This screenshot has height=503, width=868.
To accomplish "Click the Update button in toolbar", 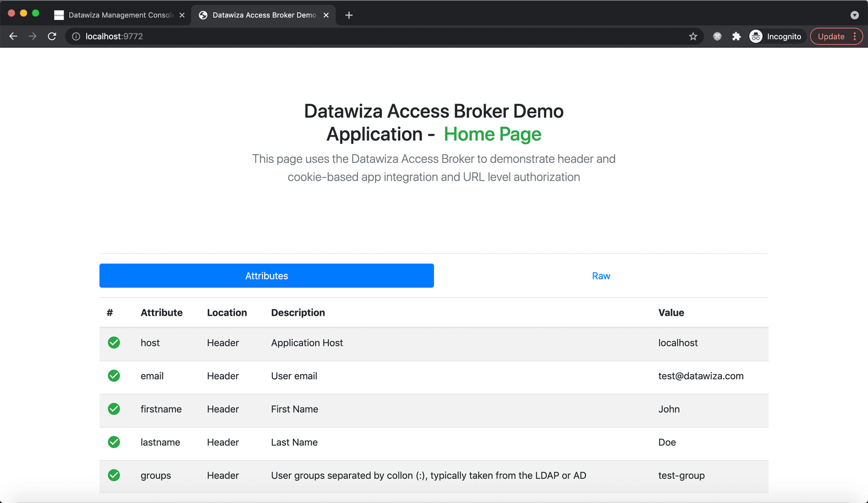I will [831, 36].
